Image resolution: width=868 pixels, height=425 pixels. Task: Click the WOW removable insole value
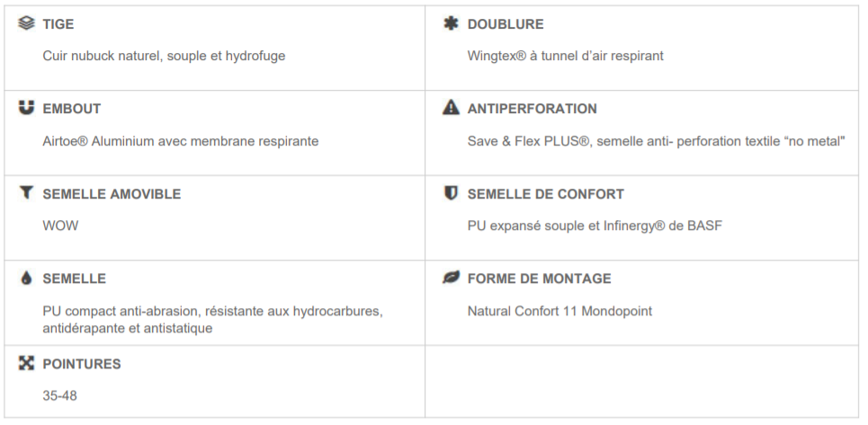click(x=60, y=226)
